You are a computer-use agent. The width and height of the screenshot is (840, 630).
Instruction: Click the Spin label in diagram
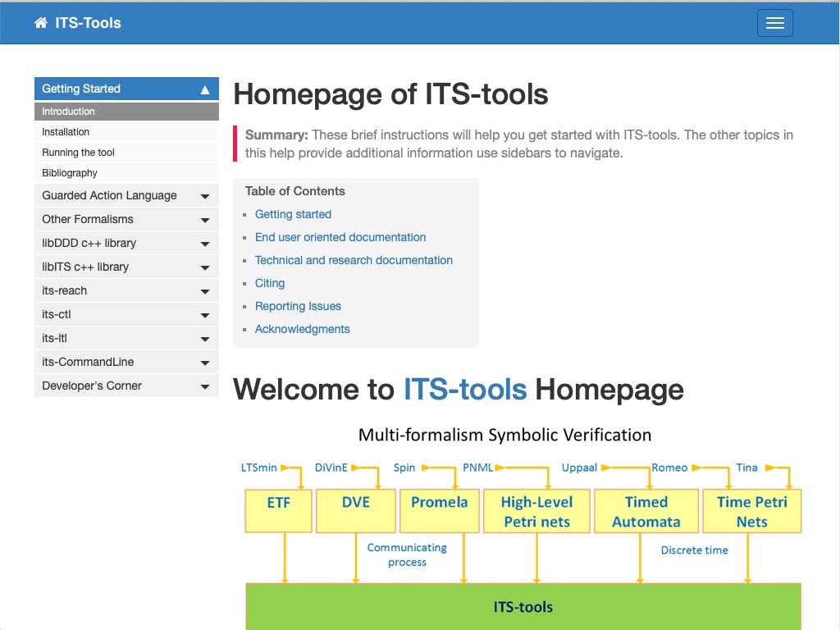(404, 468)
